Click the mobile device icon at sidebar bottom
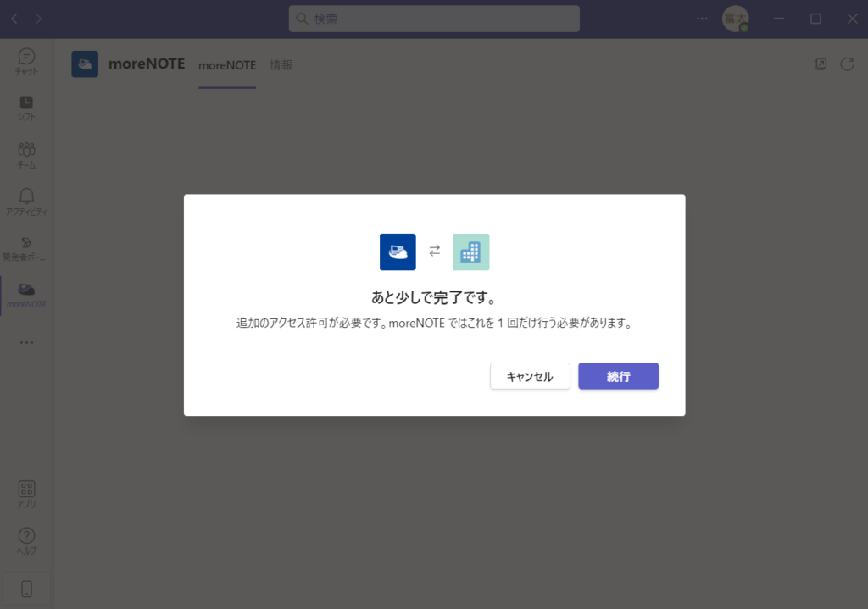 point(26,589)
